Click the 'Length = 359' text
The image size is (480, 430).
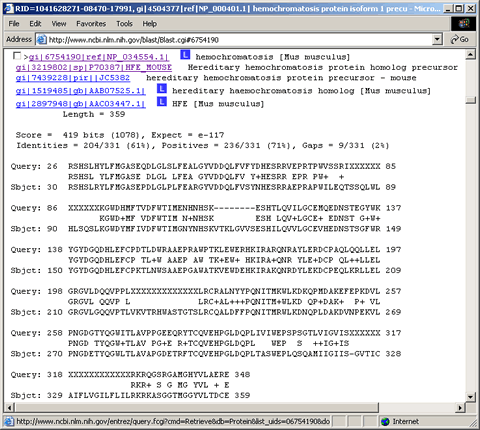point(94,114)
